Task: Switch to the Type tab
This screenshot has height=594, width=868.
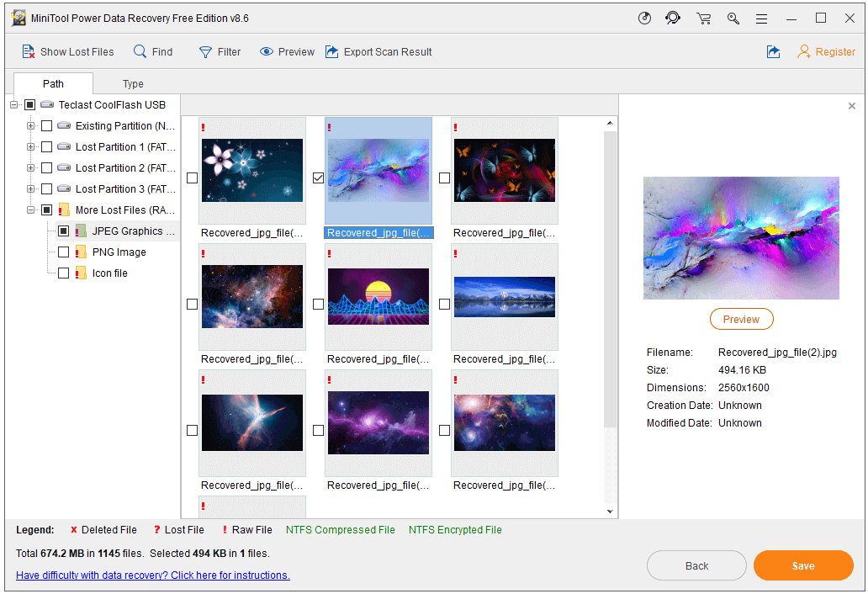Action: 132,83
